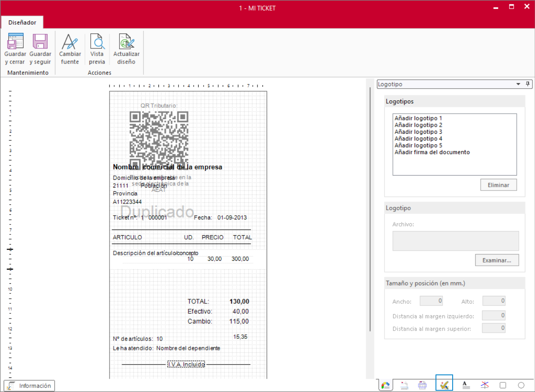535x392 pixels.
Task: Expand the Logotipo panel dropdown arrow
Action: [519, 84]
